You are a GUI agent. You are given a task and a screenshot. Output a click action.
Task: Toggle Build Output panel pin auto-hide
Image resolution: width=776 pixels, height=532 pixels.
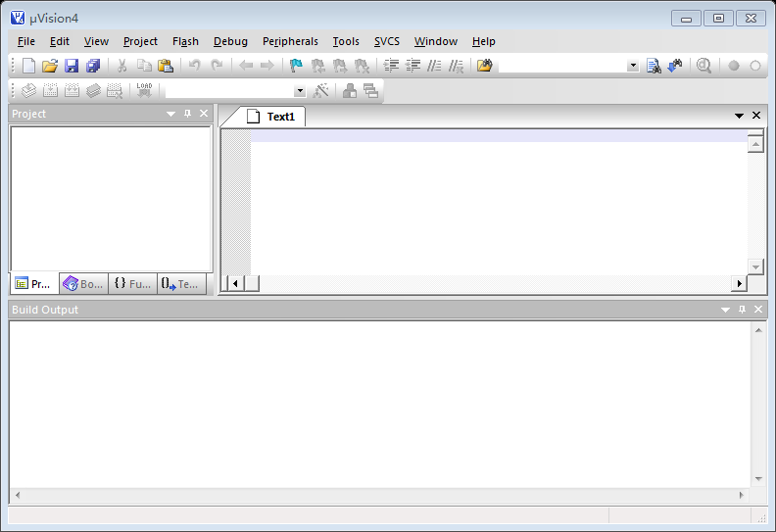pos(742,310)
